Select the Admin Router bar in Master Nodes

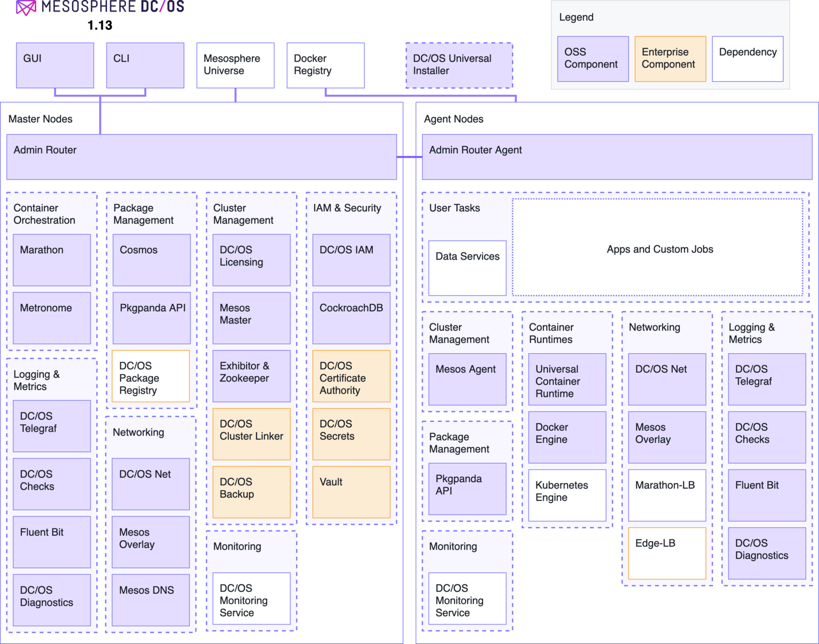pos(202,157)
